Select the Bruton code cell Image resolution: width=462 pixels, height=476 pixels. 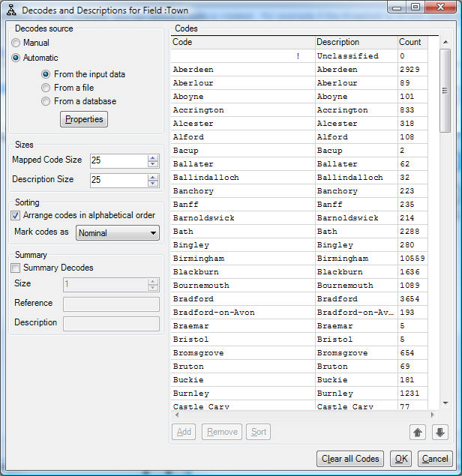pyautogui.click(x=243, y=367)
